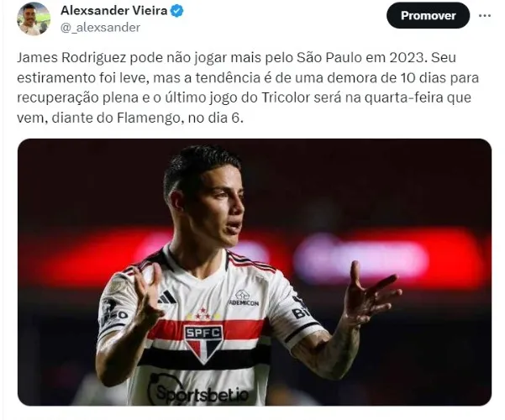Open the three-dot more options menu
The height and width of the screenshot is (420, 505).
485,15
